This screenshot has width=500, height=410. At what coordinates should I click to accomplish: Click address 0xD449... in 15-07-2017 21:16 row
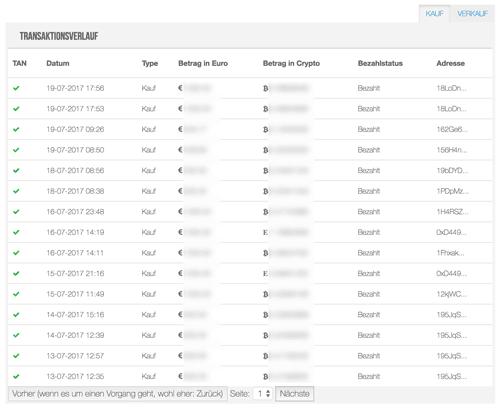pyautogui.click(x=451, y=273)
